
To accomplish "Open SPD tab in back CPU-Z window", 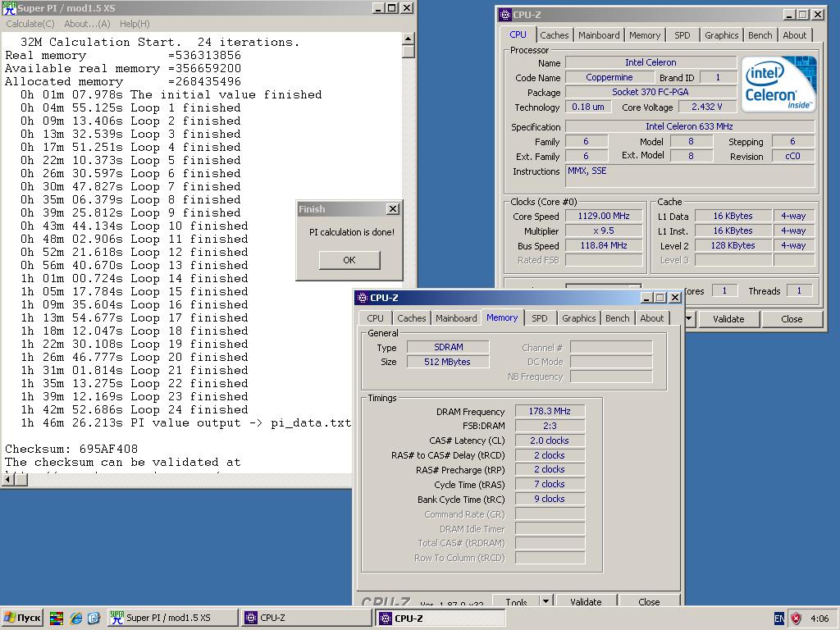I will [682, 35].
